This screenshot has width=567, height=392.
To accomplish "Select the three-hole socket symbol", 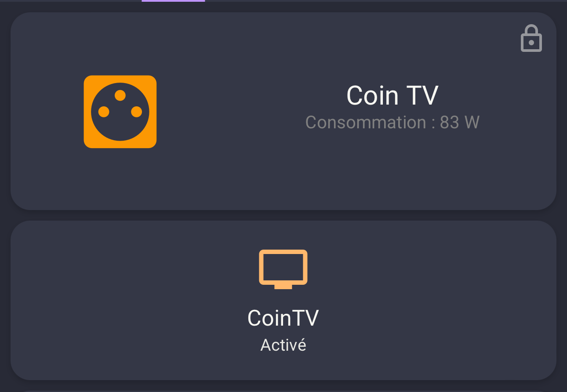I will point(120,112).
